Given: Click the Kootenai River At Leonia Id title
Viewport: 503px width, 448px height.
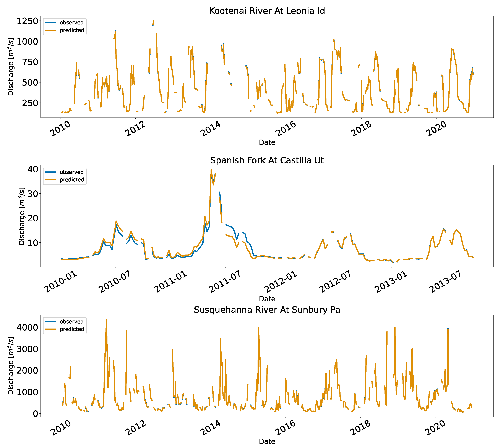Looking at the screenshot, I should (267, 11).
